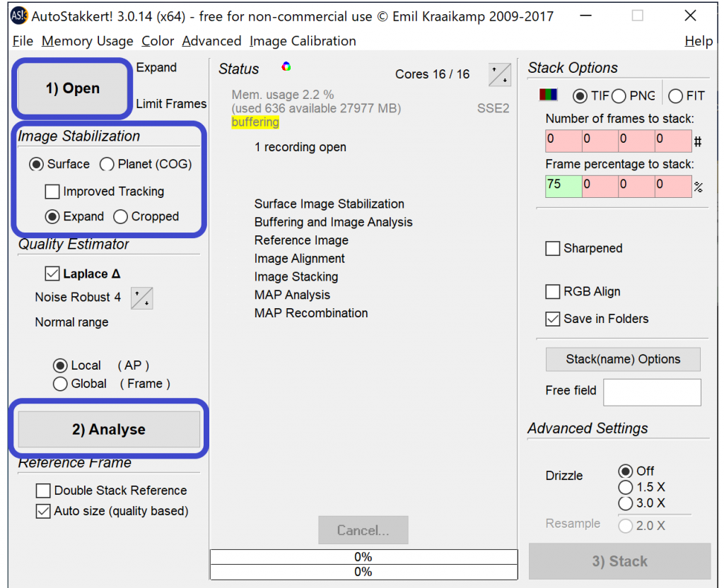Set Drizzle to 3.0 X
The image size is (724, 588).
pyautogui.click(x=641, y=503)
